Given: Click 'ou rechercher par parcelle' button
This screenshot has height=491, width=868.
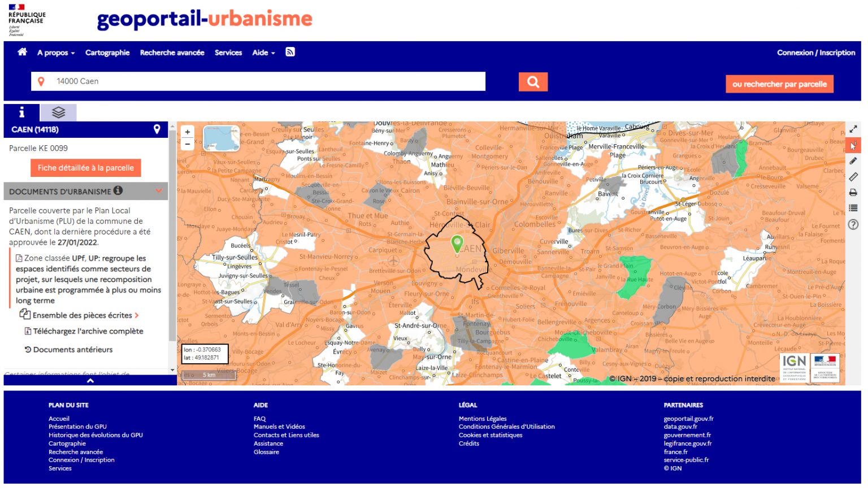Looking at the screenshot, I should [x=779, y=84].
